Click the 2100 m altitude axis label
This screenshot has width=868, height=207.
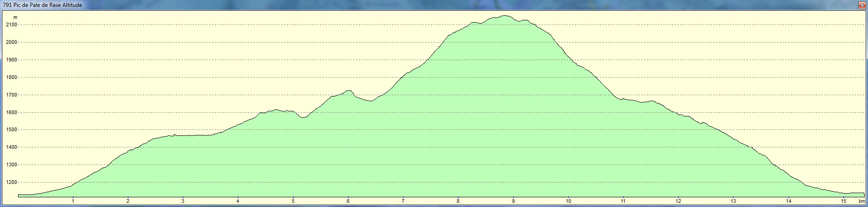point(12,25)
